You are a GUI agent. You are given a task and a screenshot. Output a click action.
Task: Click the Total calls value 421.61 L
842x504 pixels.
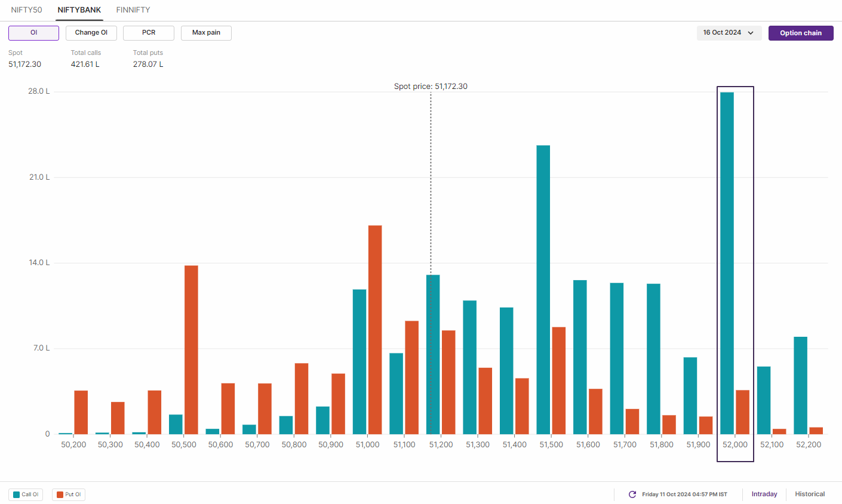coord(85,64)
